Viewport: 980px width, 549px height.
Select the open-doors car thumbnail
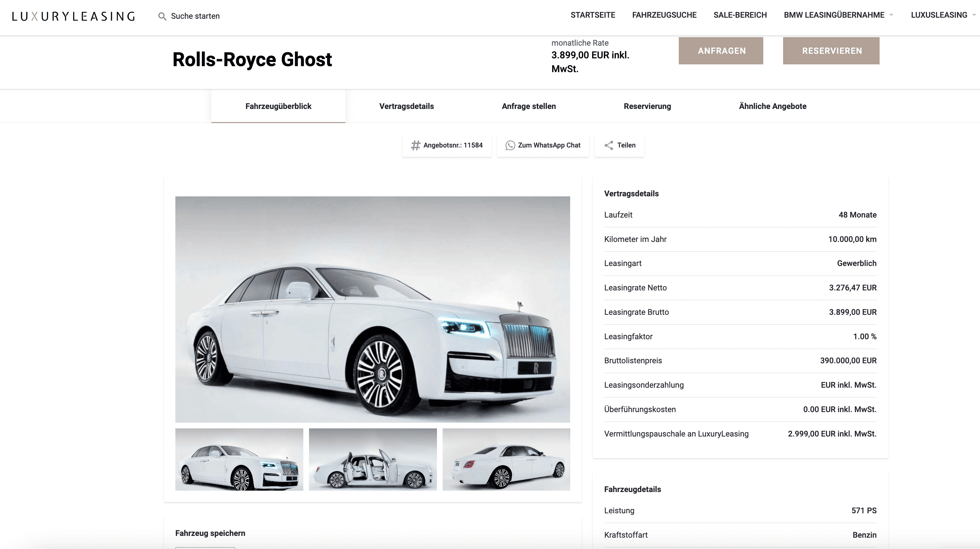373,459
